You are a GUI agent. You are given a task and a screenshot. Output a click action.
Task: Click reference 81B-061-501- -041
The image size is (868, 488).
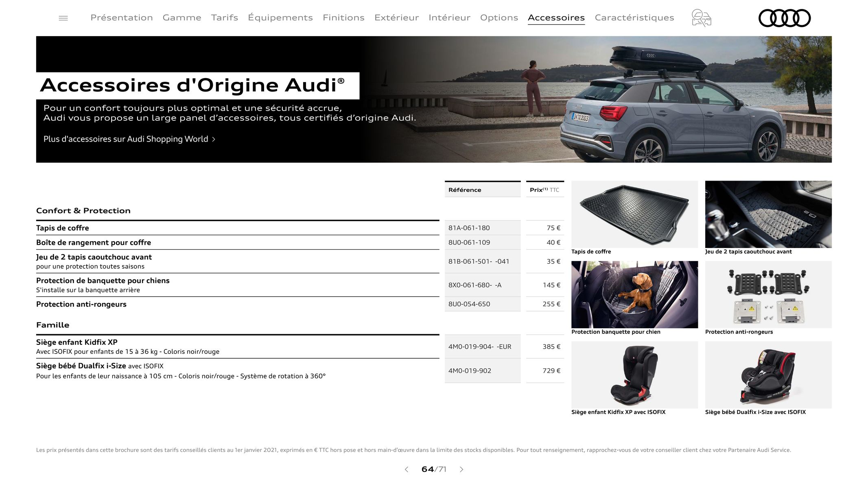(x=479, y=261)
